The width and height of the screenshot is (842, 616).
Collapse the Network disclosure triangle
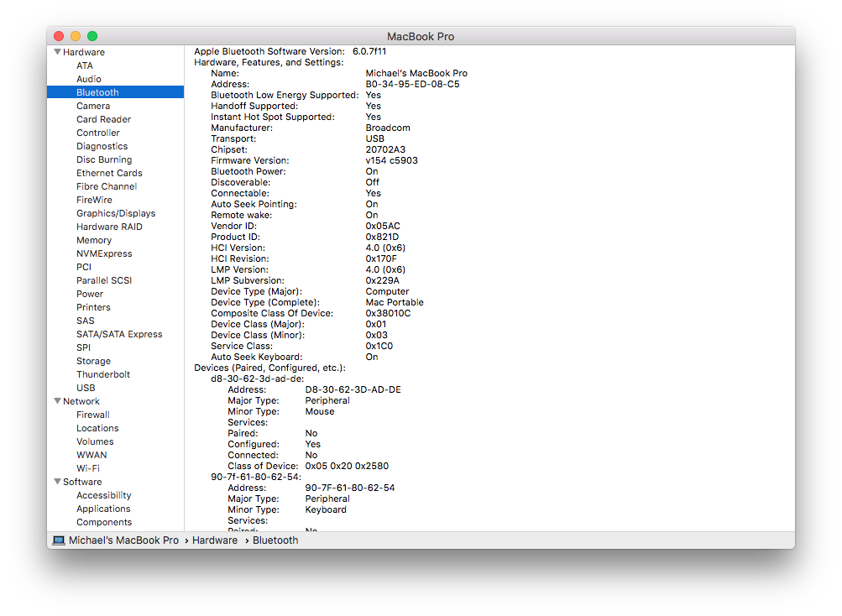coord(57,401)
